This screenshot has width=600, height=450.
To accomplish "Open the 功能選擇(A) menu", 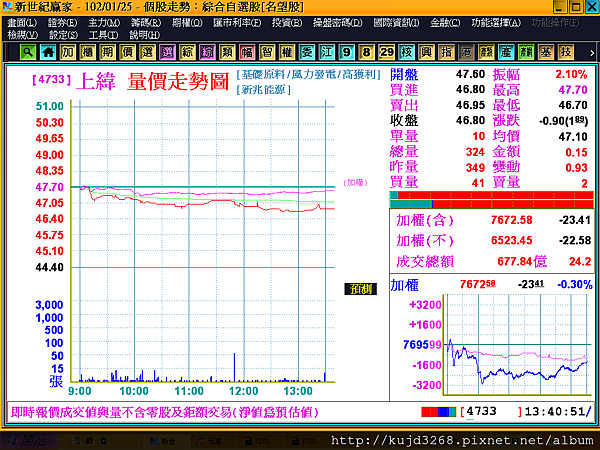I will [x=496, y=23].
